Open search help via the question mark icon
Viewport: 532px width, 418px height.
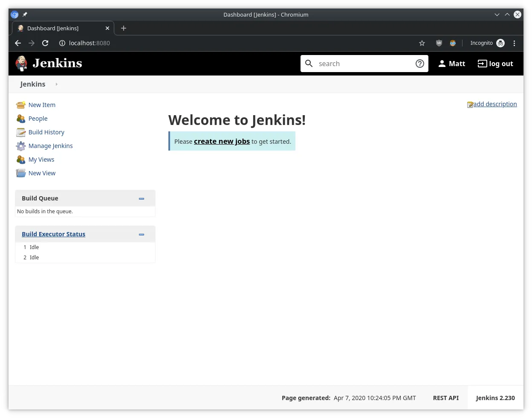[x=420, y=63]
